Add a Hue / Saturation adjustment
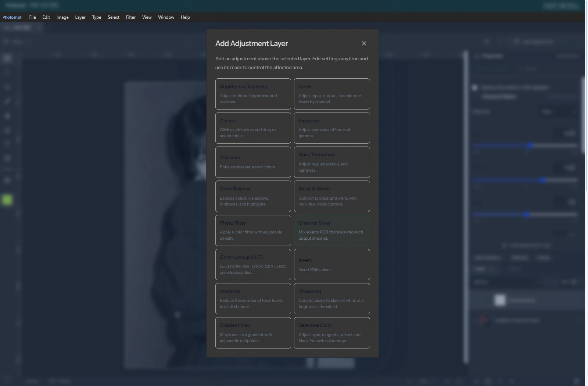The width and height of the screenshot is (588, 386). pos(332,162)
